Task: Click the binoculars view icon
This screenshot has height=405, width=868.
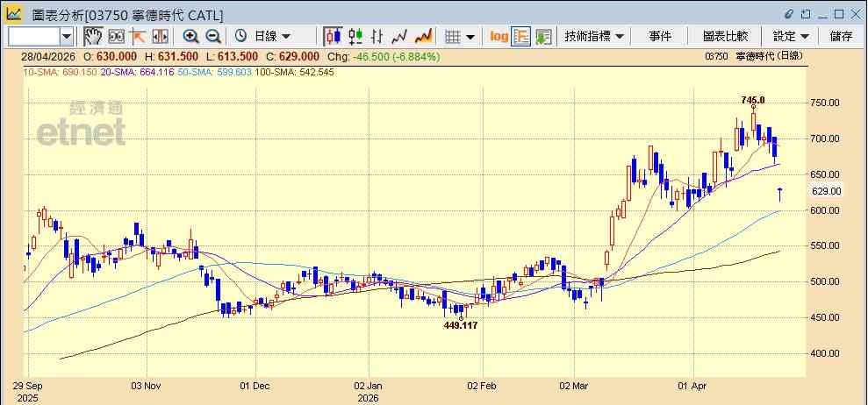Action: click(x=116, y=37)
